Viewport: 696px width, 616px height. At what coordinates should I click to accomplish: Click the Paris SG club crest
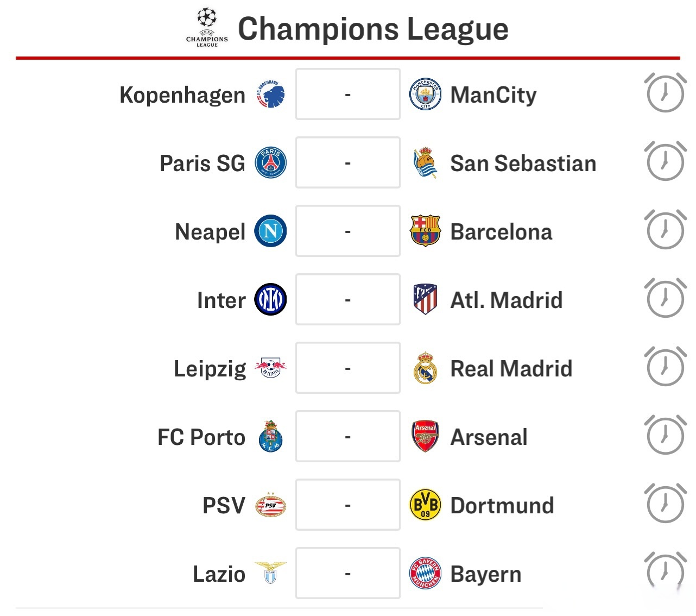click(270, 162)
